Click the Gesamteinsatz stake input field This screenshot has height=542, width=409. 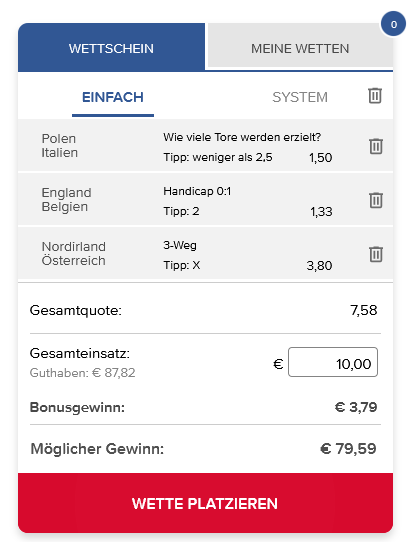pos(333,362)
